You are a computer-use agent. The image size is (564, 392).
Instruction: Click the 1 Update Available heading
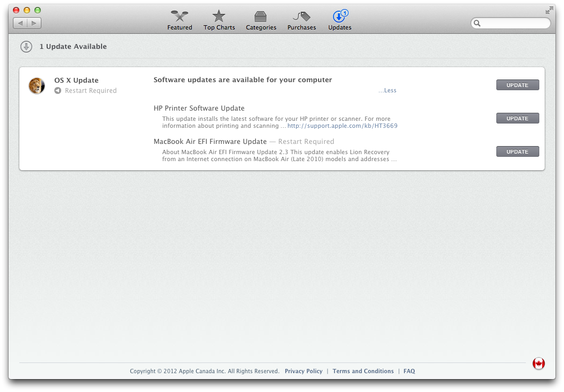73,46
